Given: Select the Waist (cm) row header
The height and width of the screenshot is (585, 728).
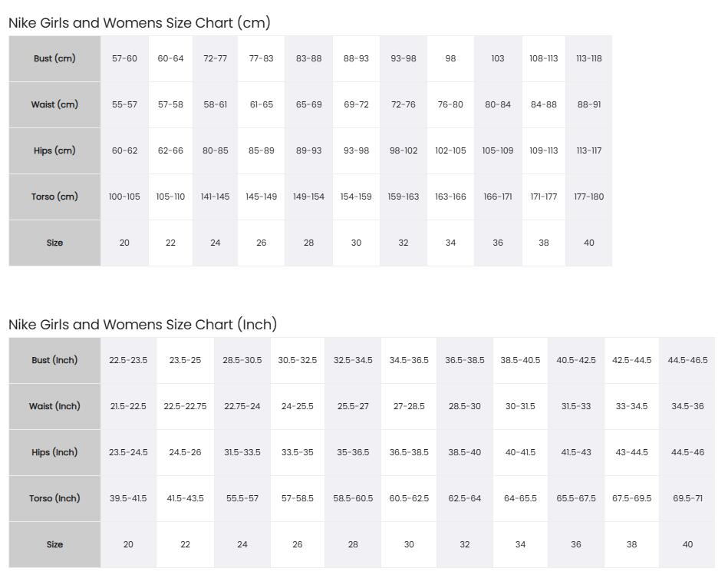Looking at the screenshot, I should tap(54, 104).
